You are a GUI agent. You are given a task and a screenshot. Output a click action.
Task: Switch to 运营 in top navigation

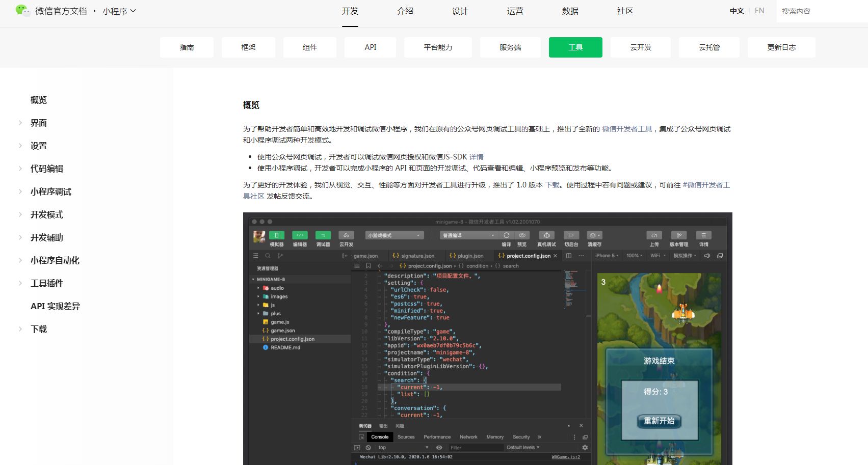[515, 11]
